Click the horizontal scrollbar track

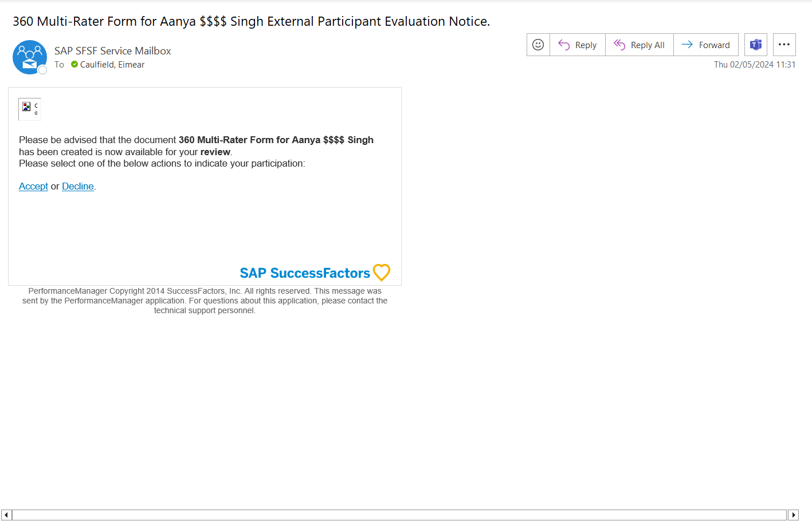click(399, 515)
